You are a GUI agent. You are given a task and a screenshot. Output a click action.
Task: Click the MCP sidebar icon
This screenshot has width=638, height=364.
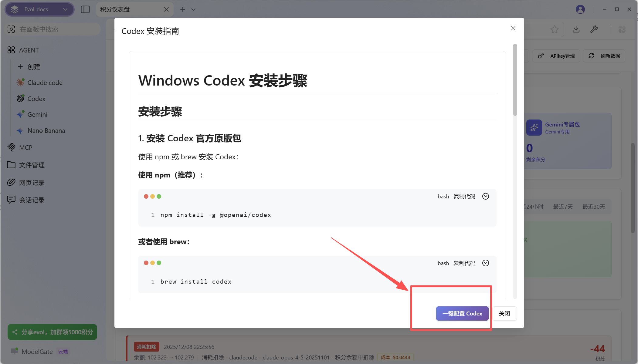[x=11, y=147]
